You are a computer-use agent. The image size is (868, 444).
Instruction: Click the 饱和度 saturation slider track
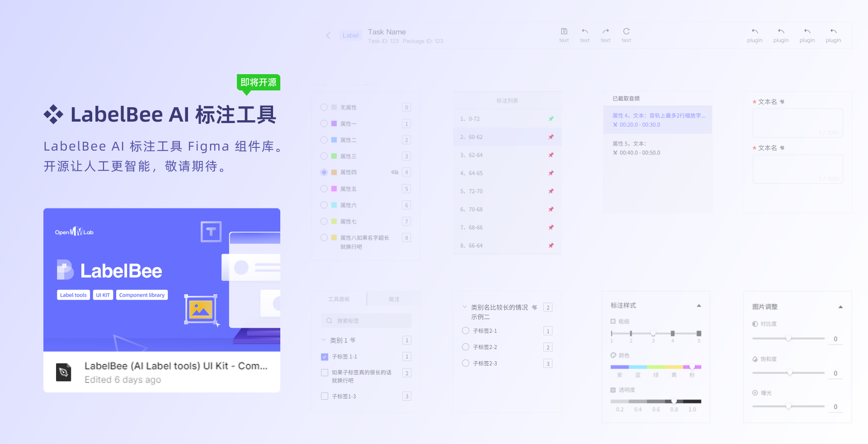[788, 373]
